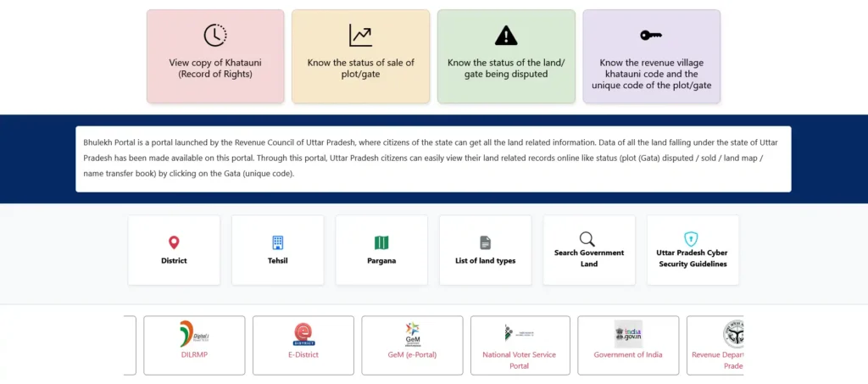Open Know the status of sale card
Image resolution: width=868 pixels, height=384 pixels.
pyautogui.click(x=360, y=68)
